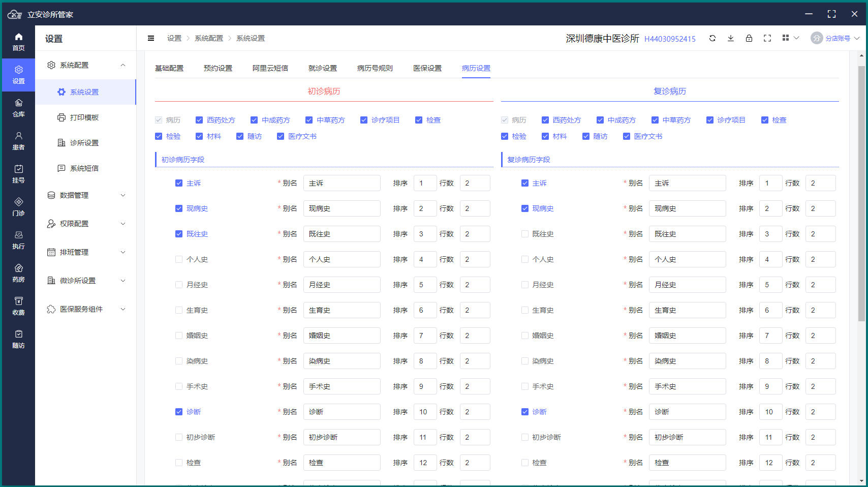Open the 收费 billing icon

[x=18, y=301]
